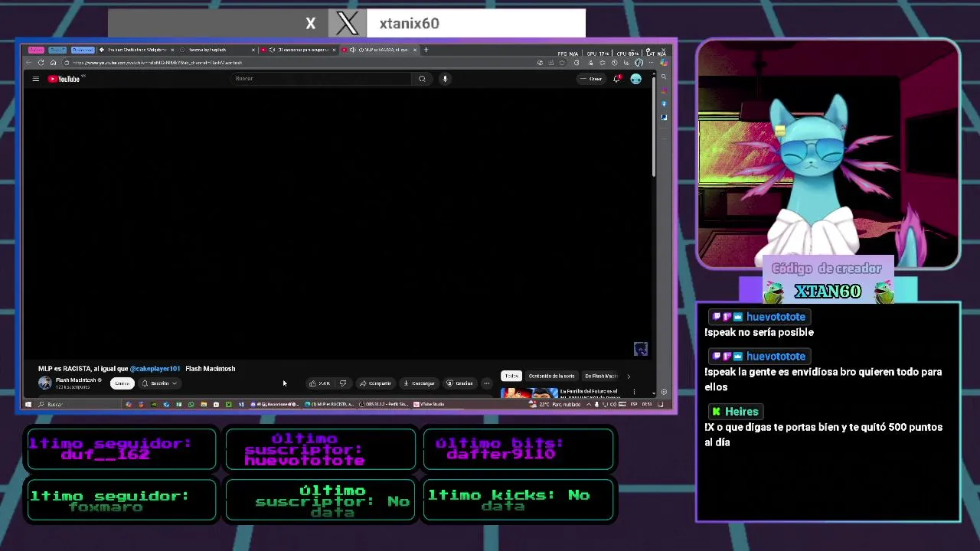This screenshot has height=551, width=980.
Task: Click 'Heires' username in chat
Action: 741,412
